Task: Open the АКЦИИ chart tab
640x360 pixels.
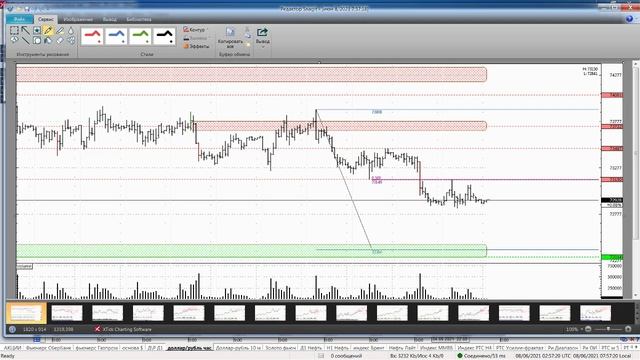Action: point(12,348)
